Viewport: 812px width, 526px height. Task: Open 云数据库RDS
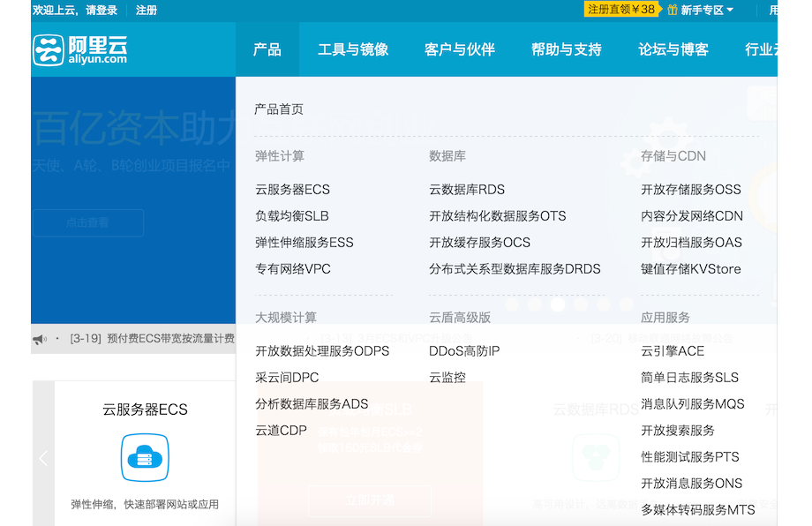pos(467,190)
